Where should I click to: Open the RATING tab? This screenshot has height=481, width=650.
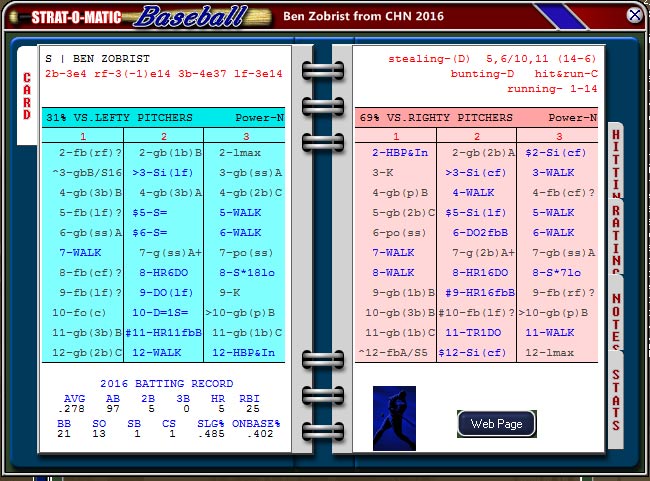click(x=616, y=238)
